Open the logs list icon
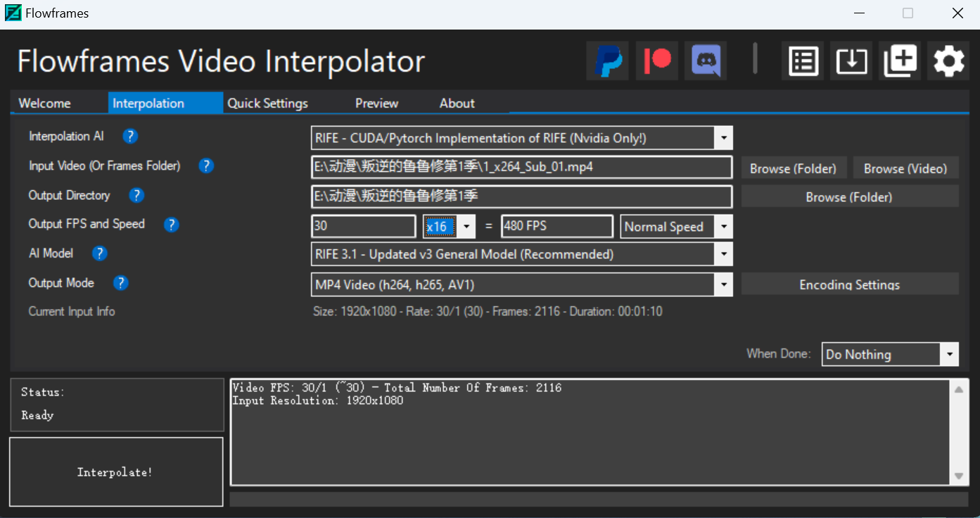 coord(803,61)
